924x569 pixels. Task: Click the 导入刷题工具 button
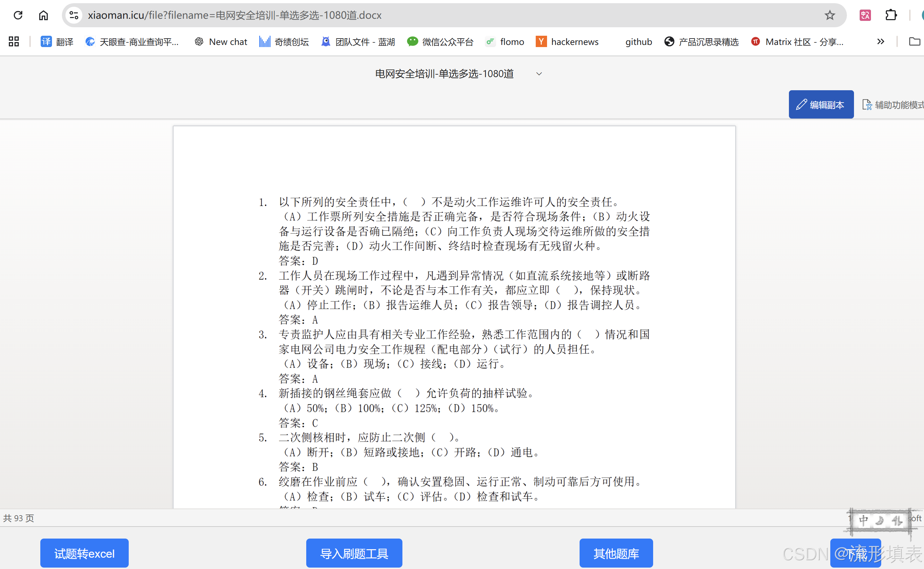tap(354, 553)
